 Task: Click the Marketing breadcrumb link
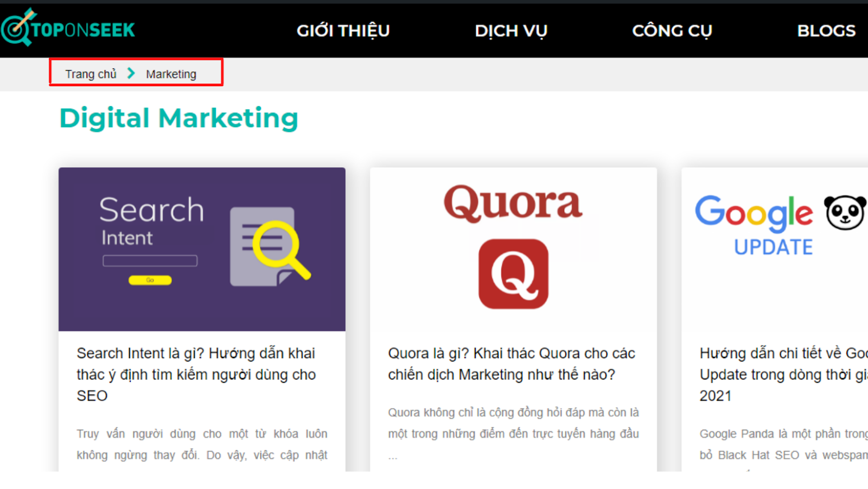click(171, 74)
